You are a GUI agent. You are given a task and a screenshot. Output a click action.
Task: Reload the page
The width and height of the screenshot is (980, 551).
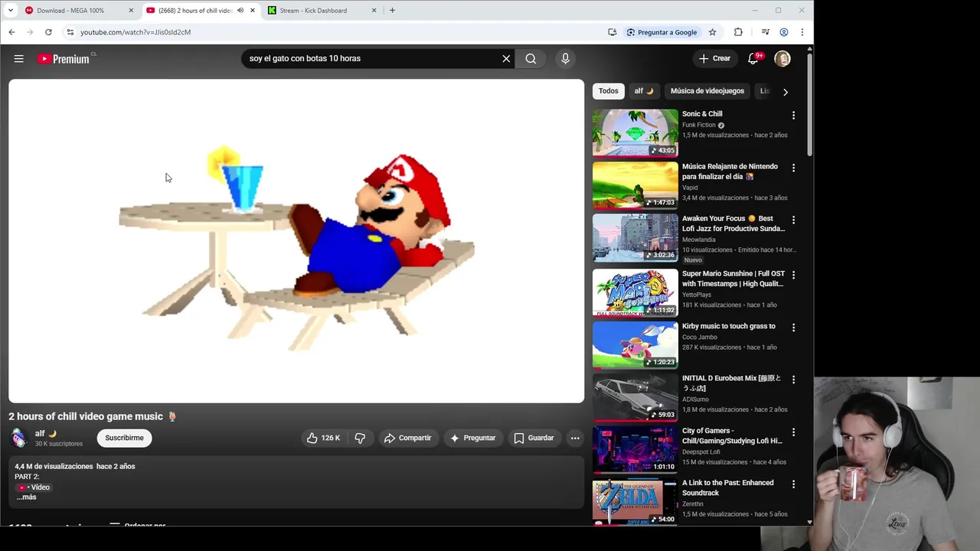coord(48,32)
